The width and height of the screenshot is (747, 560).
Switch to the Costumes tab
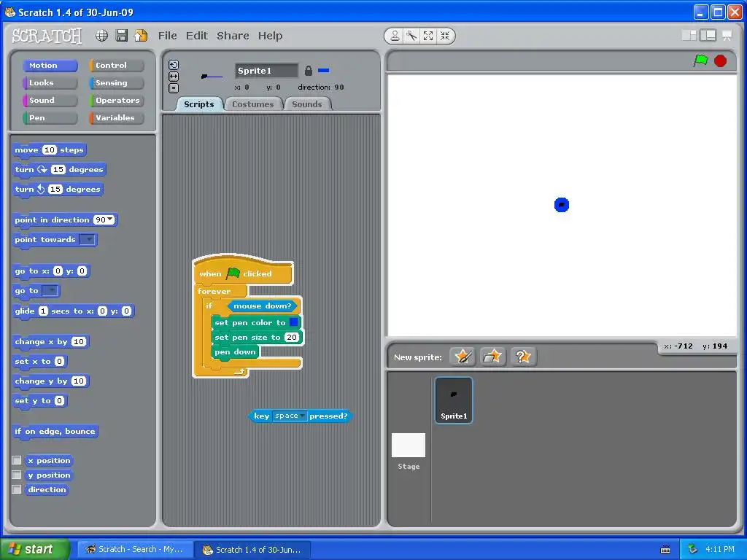[253, 104]
